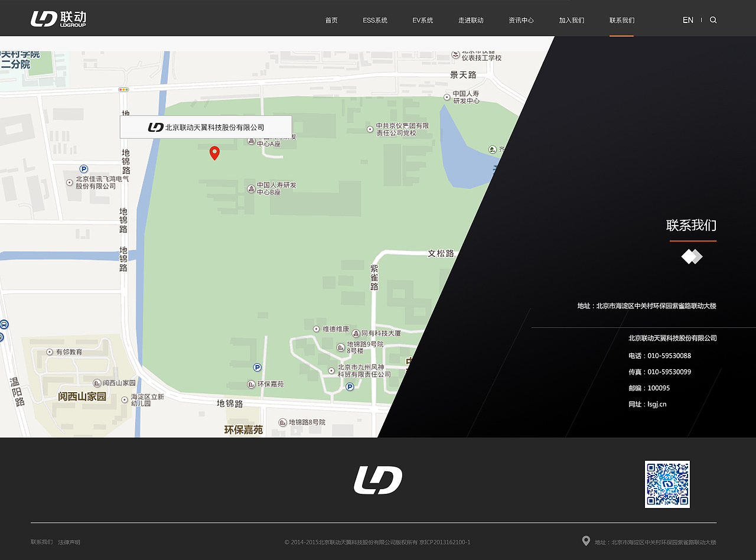
Task: Click the 中国人寿研发中心B座 map marker
Action: point(251,189)
